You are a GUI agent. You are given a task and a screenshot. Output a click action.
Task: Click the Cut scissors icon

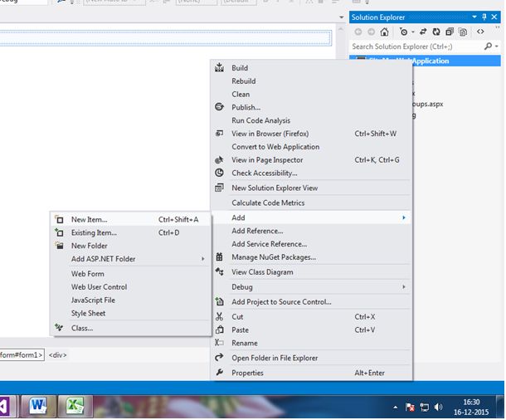pos(220,317)
